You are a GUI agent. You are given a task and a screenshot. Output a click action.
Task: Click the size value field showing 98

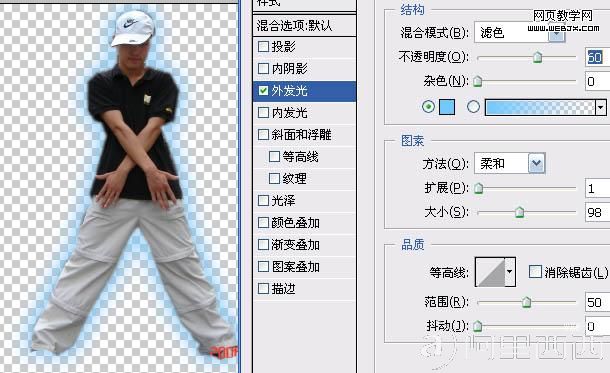(x=598, y=212)
